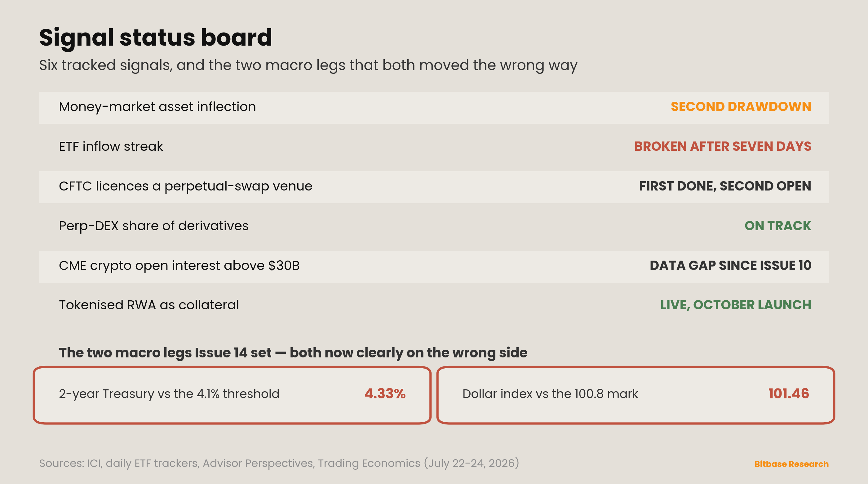Click the 101.46 dollar index value
The height and width of the screenshot is (484, 868).
click(788, 394)
